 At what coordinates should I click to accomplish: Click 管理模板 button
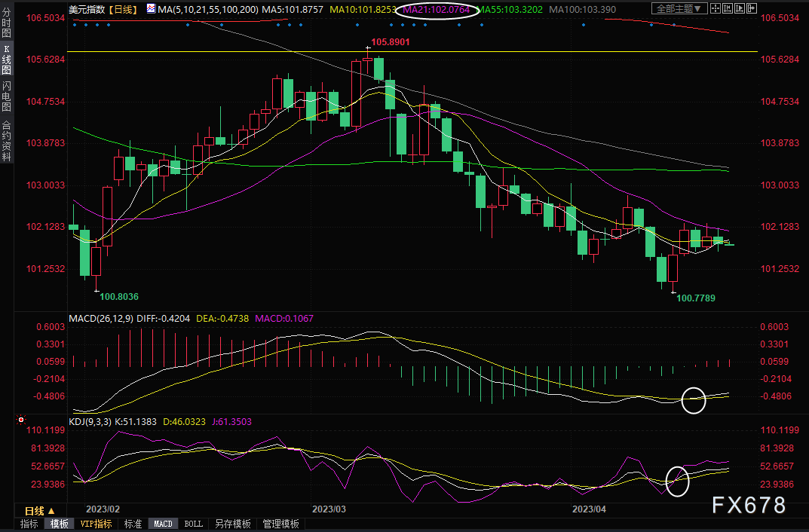(x=280, y=524)
